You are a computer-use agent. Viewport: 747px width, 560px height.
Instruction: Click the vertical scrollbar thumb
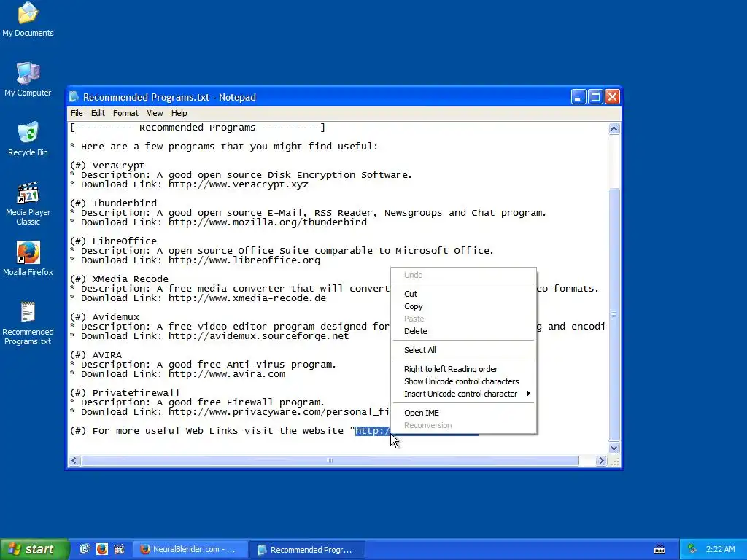tap(614, 314)
